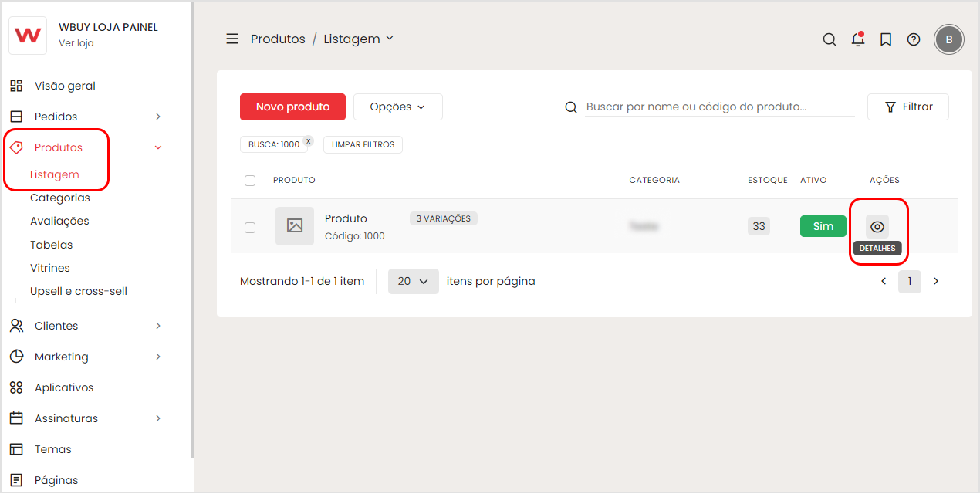Viewport: 980px width, 494px height.
Task: Open the help question mark icon
Action: (914, 39)
